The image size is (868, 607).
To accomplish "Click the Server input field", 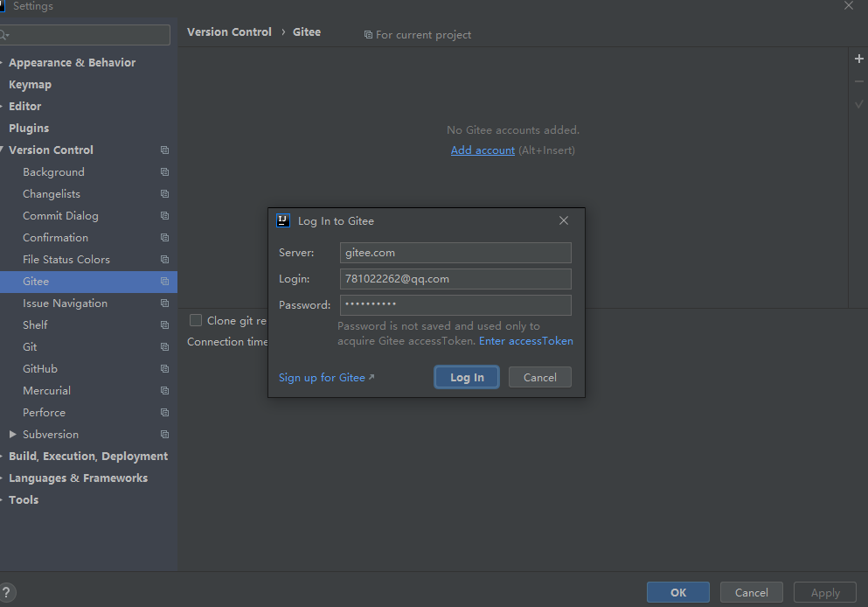I will 455,253.
